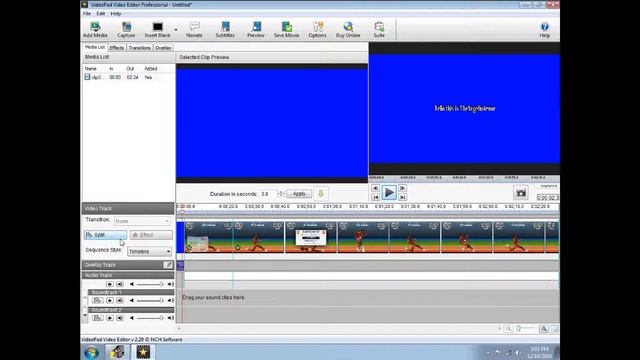Open the File menu
This screenshot has height=360, width=640.
click(87, 13)
